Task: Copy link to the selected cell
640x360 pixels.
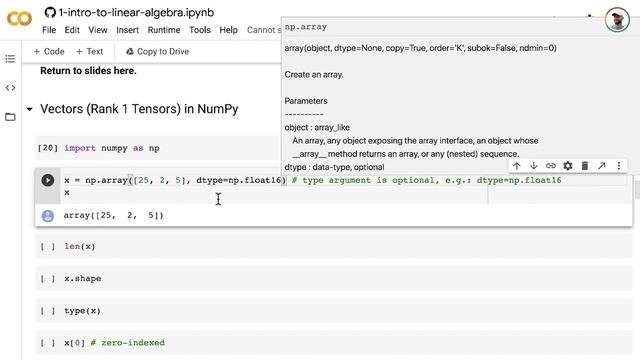Action: tap(551, 166)
